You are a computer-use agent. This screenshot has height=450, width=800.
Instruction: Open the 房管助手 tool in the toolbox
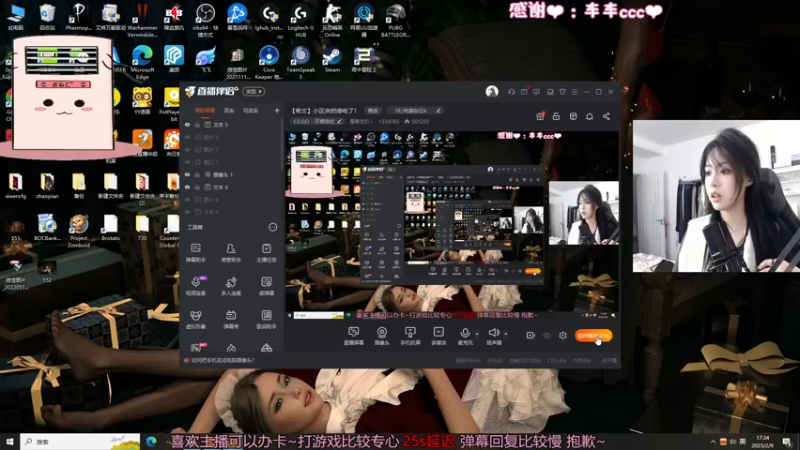tap(231, 253)
